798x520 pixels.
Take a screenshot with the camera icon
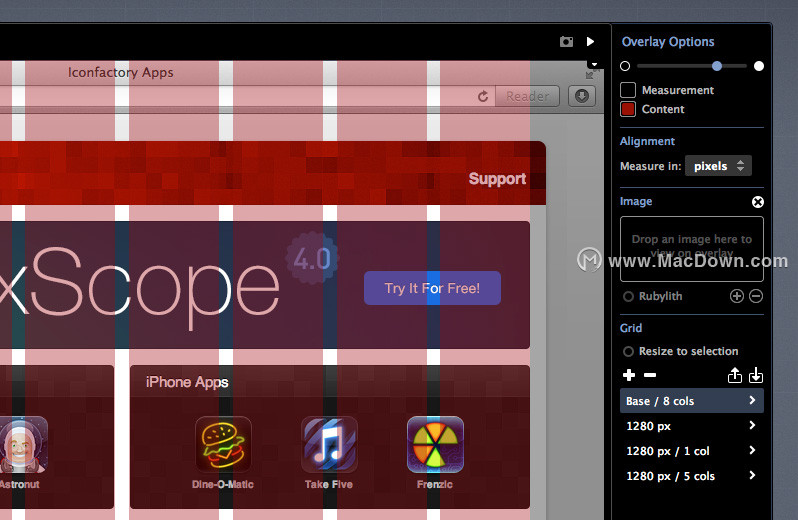566,42
